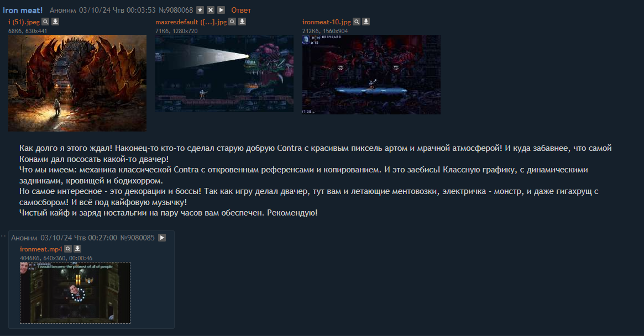Expand the spotlight boss screenshot thumbnail

[x=224, y=73]
